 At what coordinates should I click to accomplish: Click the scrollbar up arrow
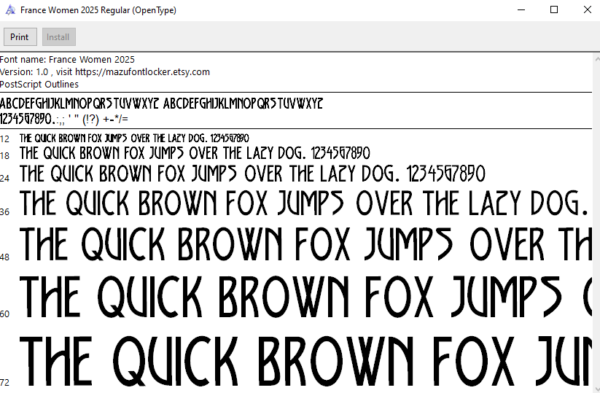[x=597, y=59]
